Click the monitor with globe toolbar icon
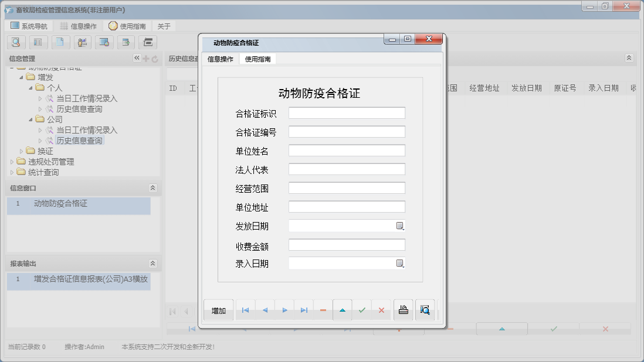The height and width of the screenshot is (362, 644). click(103, 42)
